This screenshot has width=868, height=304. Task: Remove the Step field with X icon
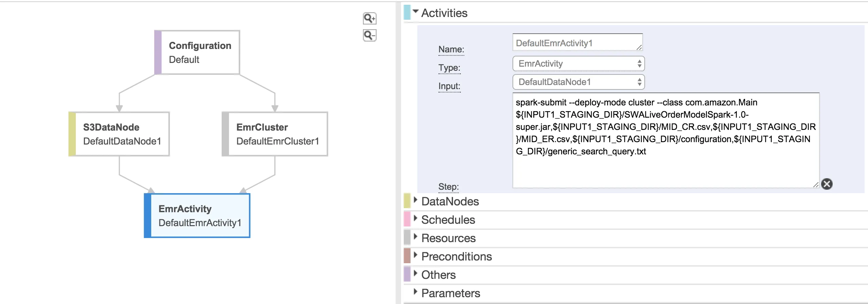827,184
